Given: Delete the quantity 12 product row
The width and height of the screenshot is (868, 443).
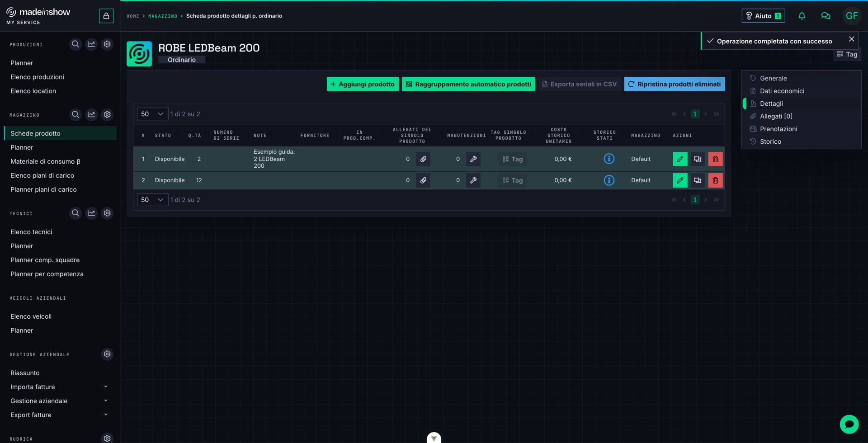Looking at the screenshot, I should click(715, 180).
